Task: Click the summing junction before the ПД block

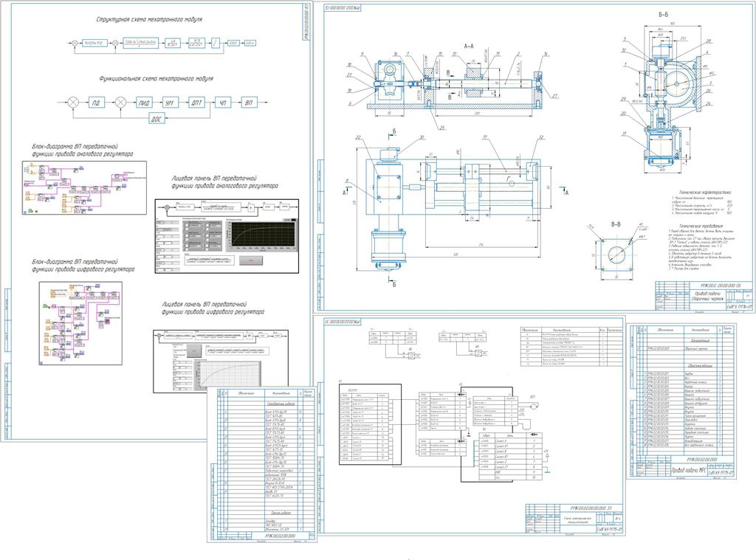Action: pos(73,103)
